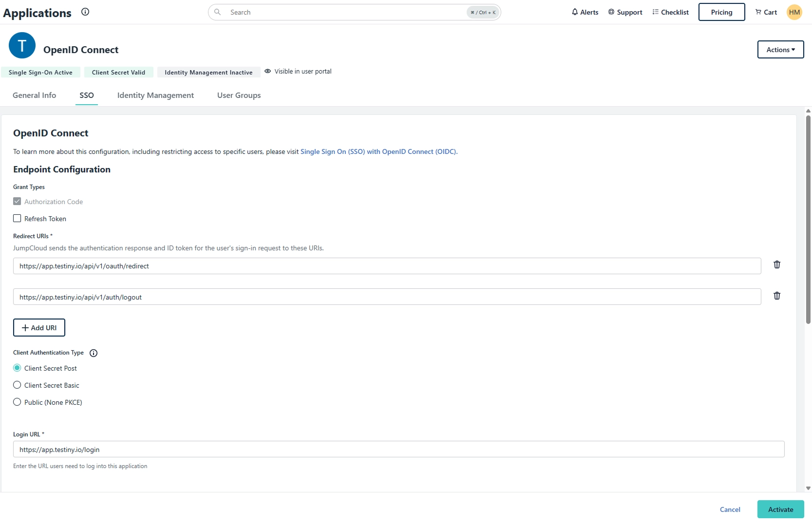Open the User Groups tab

pos(239,95)
